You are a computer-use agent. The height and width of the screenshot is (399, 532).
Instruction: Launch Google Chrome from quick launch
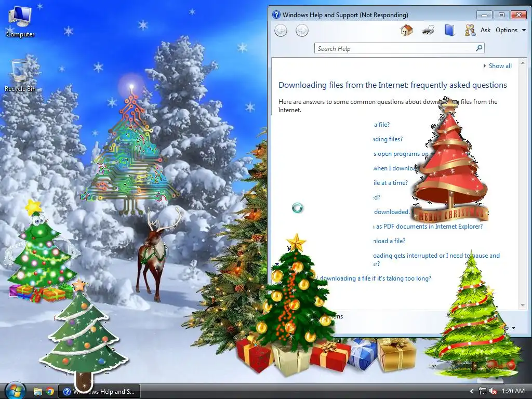pyautogui.click(x=50, y=392)
